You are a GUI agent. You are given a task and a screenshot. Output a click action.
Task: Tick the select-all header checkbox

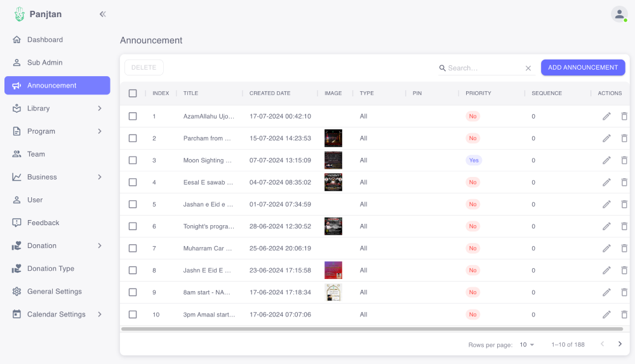(x=133, y=93)
